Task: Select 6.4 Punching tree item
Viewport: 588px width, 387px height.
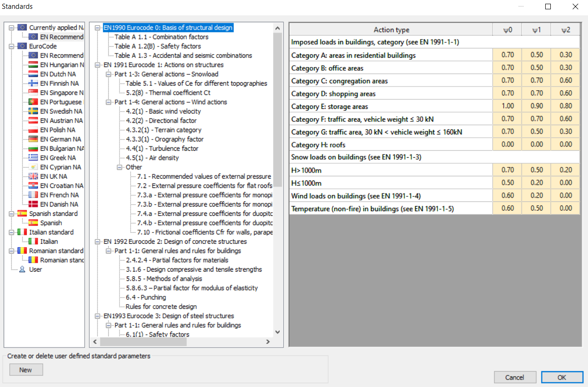Action: click(x=145, y=297)
